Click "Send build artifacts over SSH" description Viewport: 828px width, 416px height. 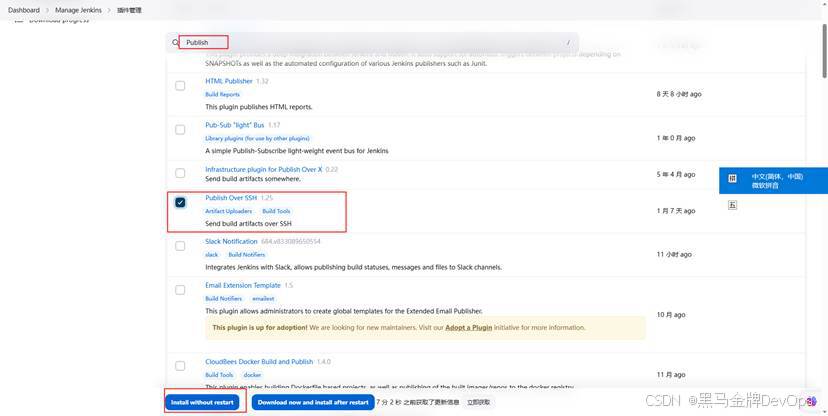[248, 223]
